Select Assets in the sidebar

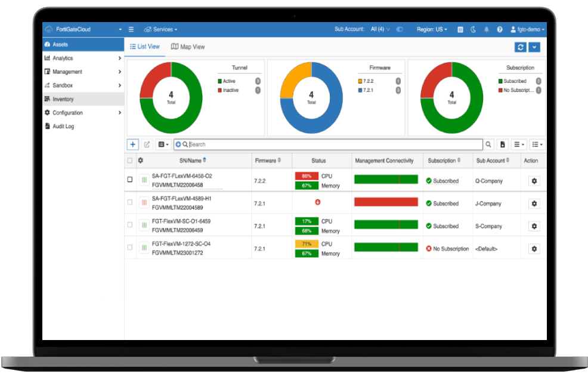pos(83,44)
